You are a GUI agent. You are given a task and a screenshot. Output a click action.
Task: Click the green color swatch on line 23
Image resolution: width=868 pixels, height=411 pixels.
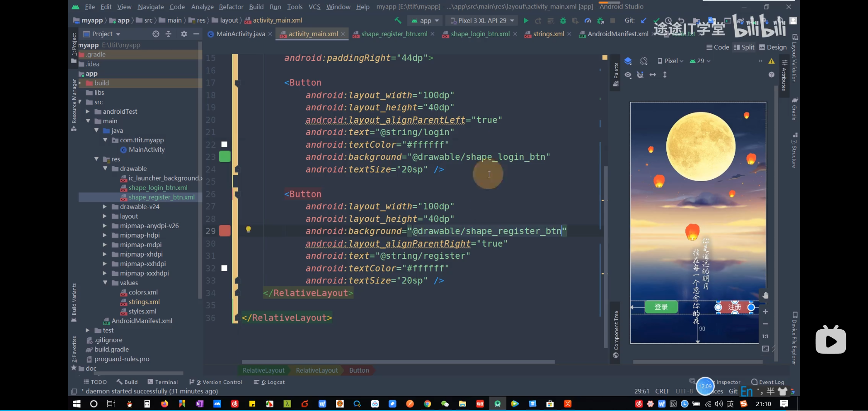coord(225,157)
